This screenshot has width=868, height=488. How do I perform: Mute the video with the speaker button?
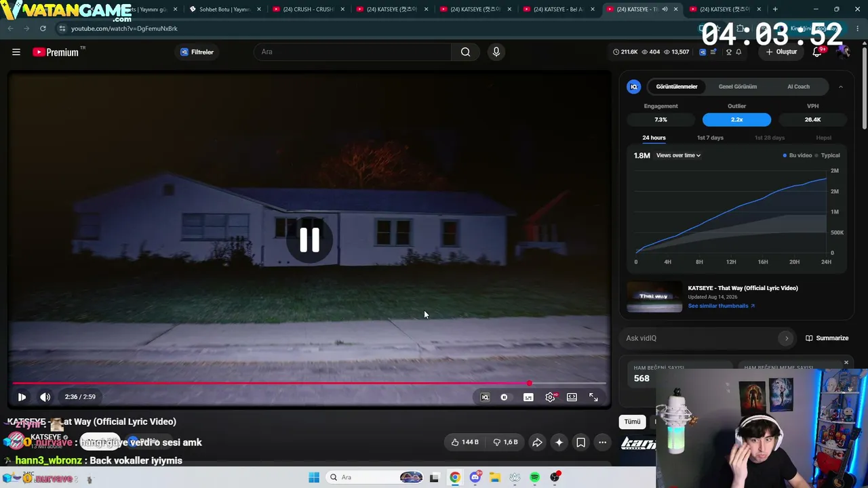[x=45, y=397]
